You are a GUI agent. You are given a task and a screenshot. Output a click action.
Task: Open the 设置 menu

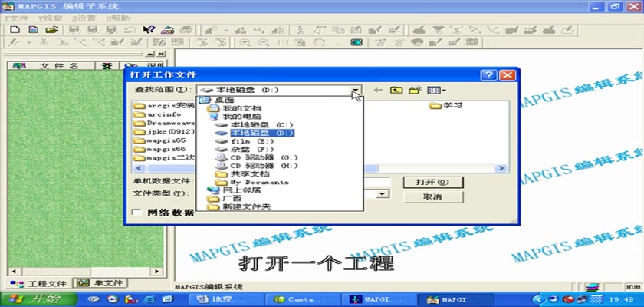[x=84, y=18]
